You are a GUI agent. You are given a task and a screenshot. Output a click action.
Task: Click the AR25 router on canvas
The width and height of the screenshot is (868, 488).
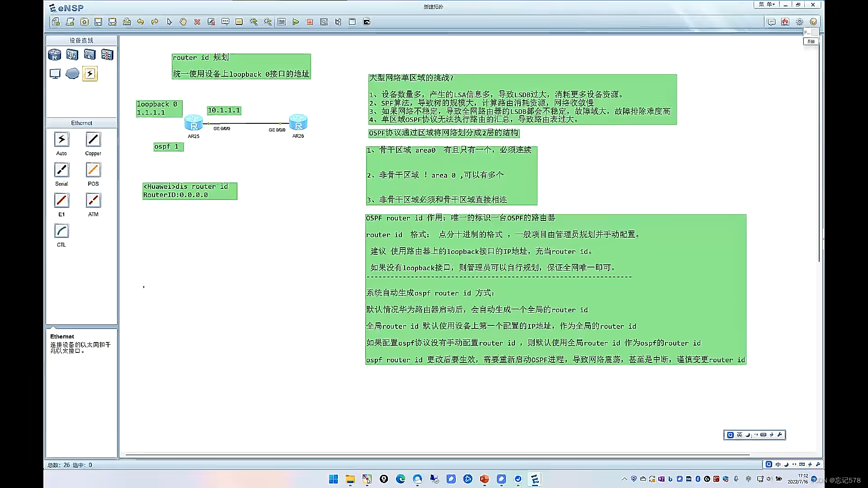click(x=193, y=122)
